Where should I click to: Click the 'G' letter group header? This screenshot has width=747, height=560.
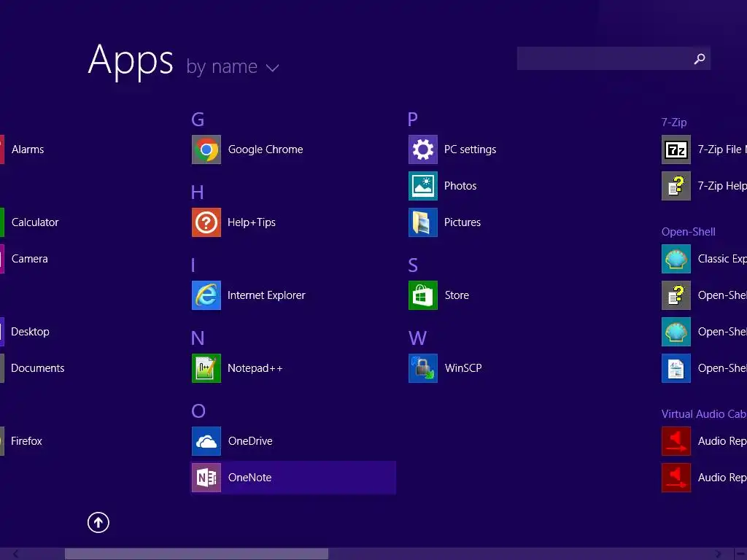point(198,120)
